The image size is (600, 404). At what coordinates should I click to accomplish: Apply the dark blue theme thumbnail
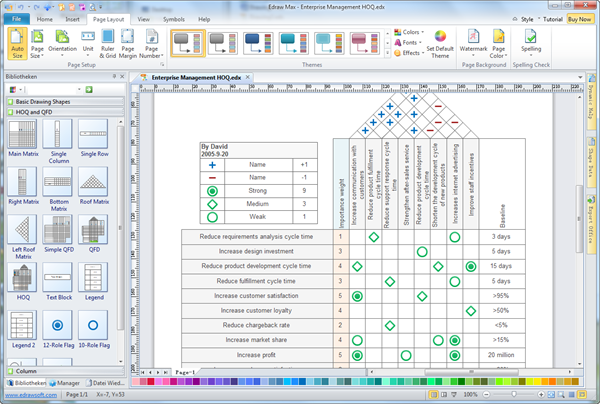click(x=258, y=43)
